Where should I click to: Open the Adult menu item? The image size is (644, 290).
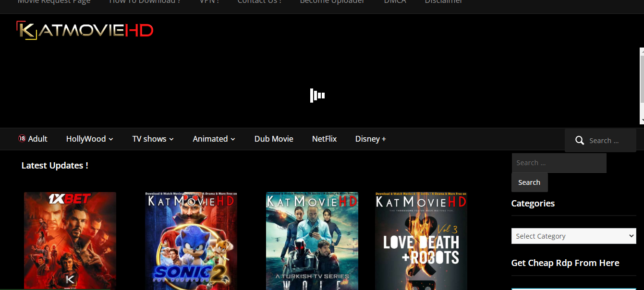(33, 139)
